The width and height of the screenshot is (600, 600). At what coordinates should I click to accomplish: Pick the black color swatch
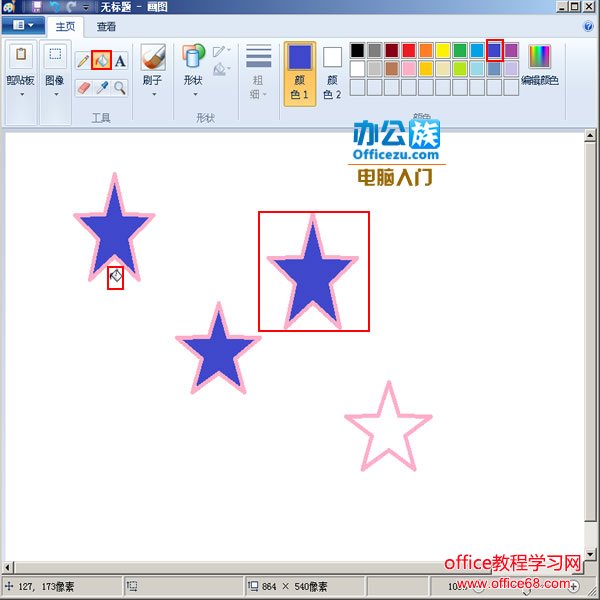357,51
